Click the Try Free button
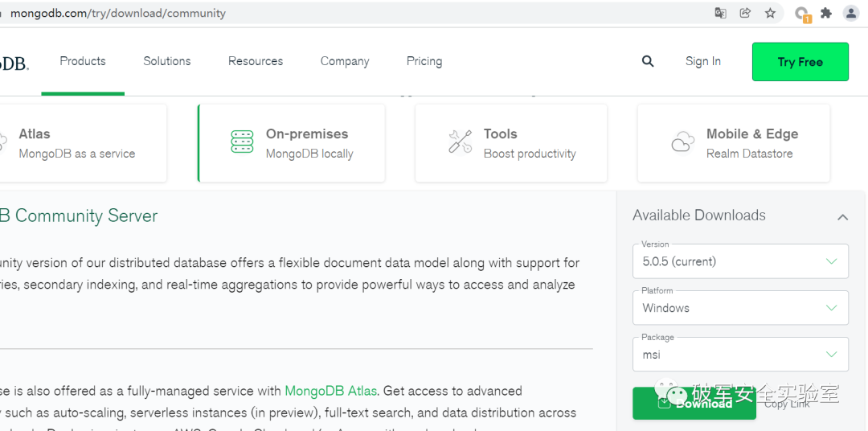The width and height of the screenshot is (868, 431). click(800, 62)
